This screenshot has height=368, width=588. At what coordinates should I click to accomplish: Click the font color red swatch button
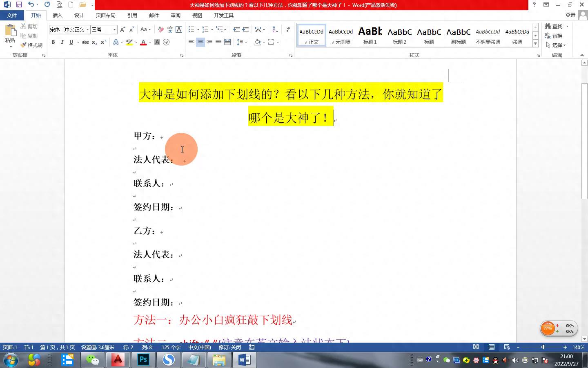pyautogui.click(x=143, y=42)
